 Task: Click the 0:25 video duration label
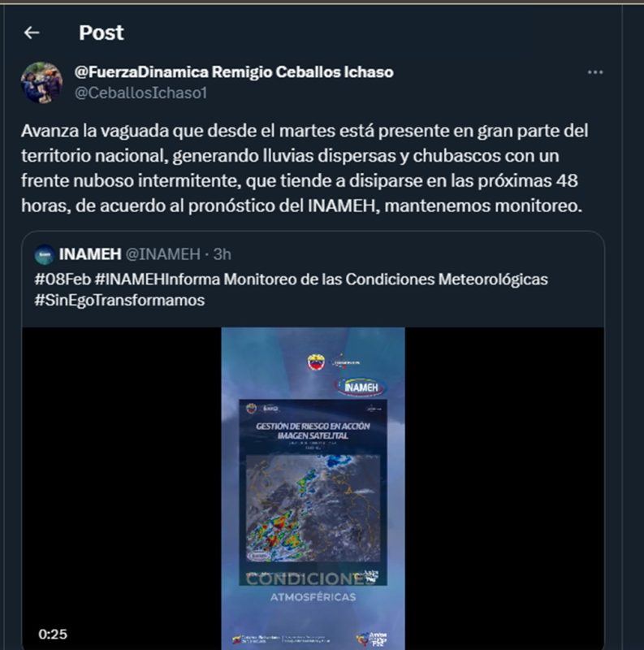(x=53, y=634)
